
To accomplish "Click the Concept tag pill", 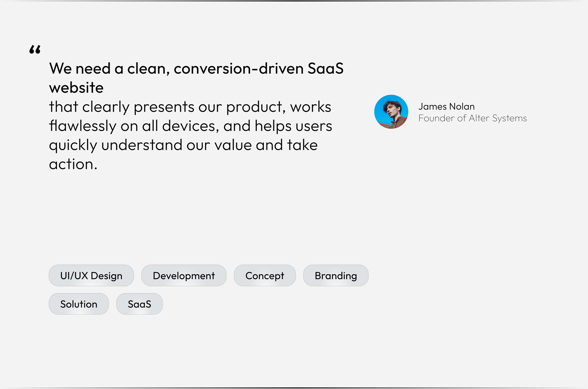I will coord(265,275).
